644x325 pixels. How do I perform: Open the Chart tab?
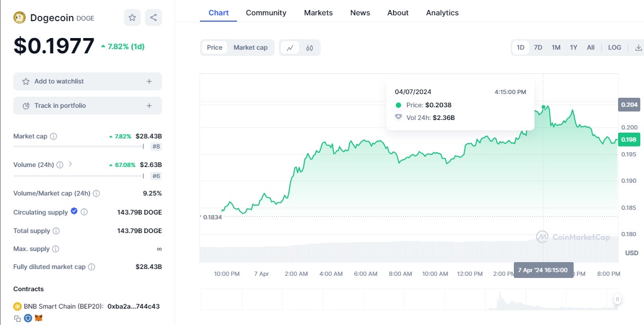(x=219, y=13)
